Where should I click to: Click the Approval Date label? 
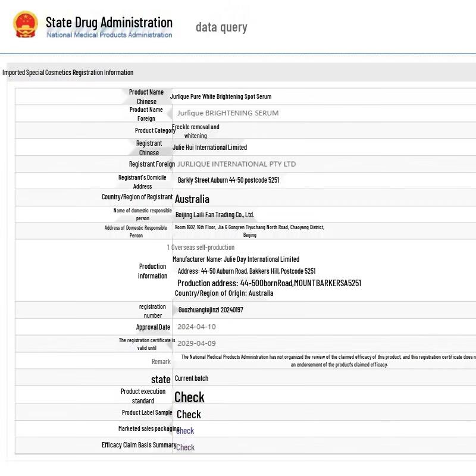point(153,327)
